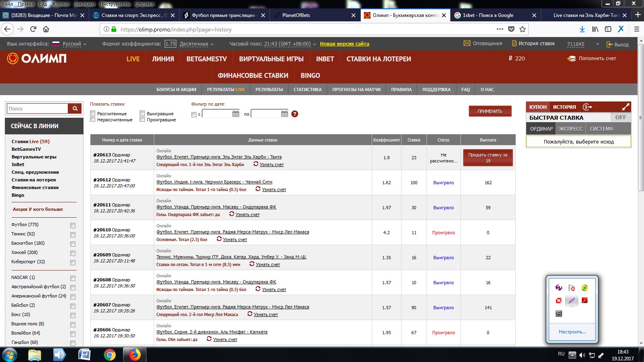Open the Новая версия сайта link
Screen dimensions: 644x362
[345, 44]
